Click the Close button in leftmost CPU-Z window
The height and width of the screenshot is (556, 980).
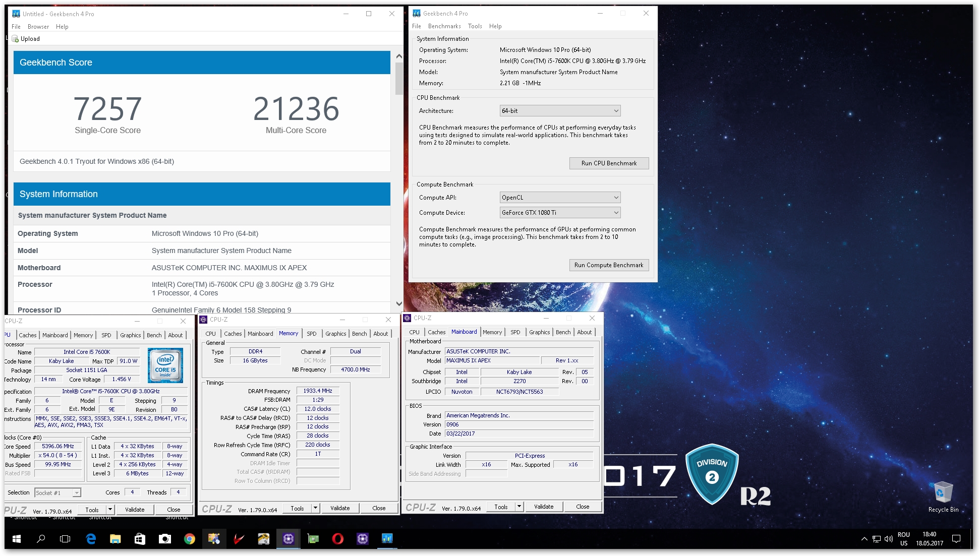(x=174, y=510)
